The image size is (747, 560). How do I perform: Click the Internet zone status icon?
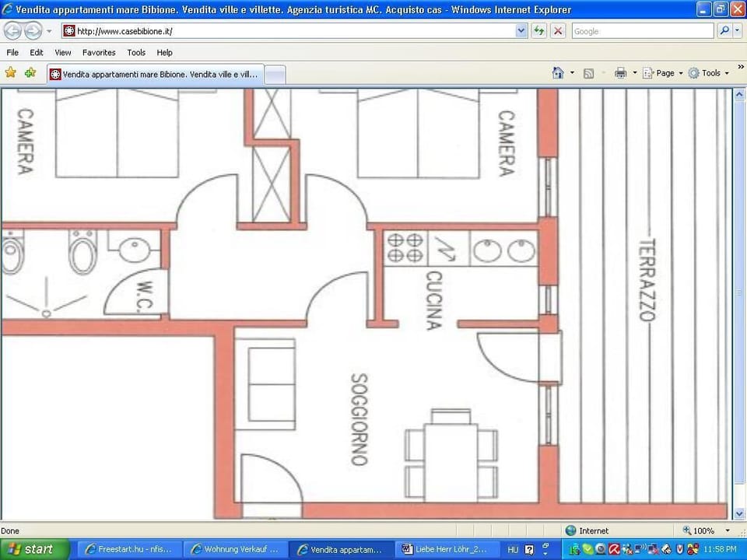(x=569, y=530)
